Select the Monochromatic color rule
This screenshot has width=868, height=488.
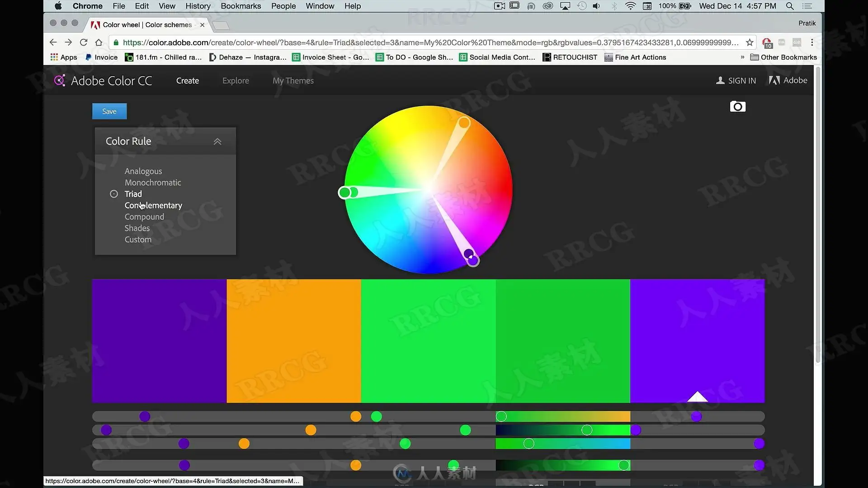pyautogui.click(x=153, y=183)
